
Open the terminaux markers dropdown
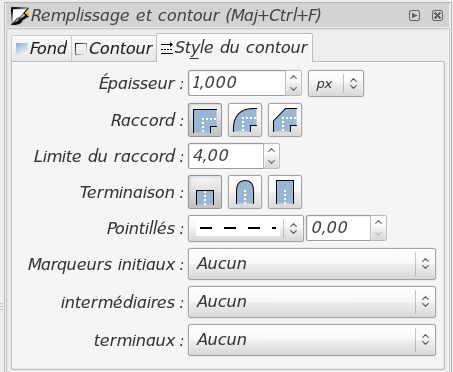click(x=312, y=340)
